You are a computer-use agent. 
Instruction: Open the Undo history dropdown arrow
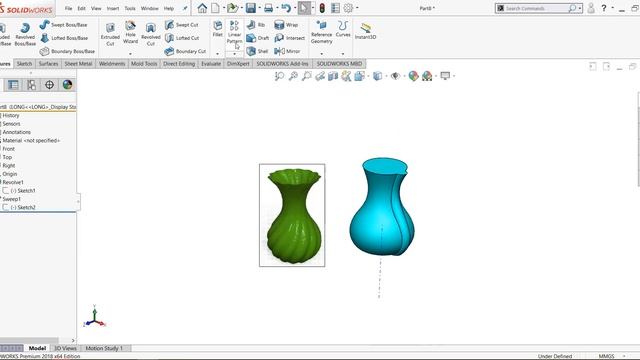(x=295, y=8)
